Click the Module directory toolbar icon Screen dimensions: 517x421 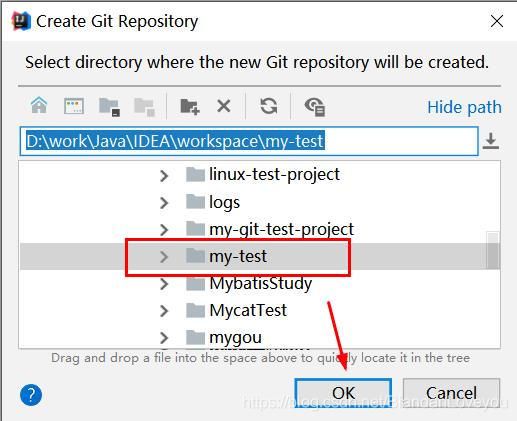coord(144,107)
